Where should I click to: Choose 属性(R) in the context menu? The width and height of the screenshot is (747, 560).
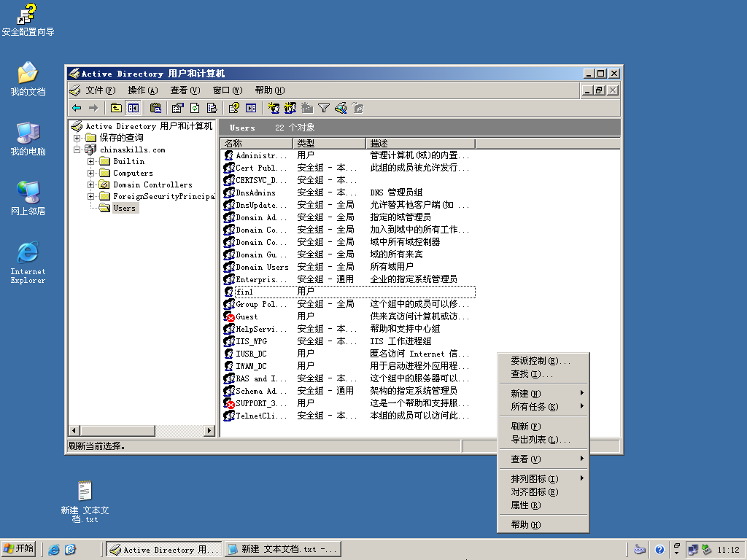543,505
